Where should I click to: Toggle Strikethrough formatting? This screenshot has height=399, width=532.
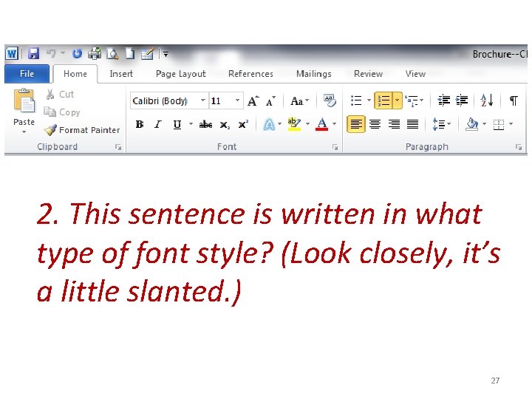[205, 125]
